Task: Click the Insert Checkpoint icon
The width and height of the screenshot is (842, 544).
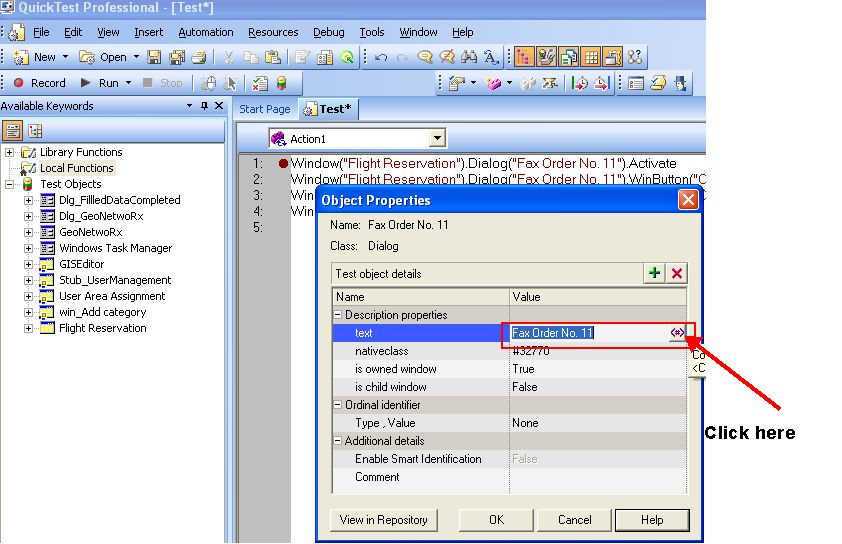Action: click(457, 83)
